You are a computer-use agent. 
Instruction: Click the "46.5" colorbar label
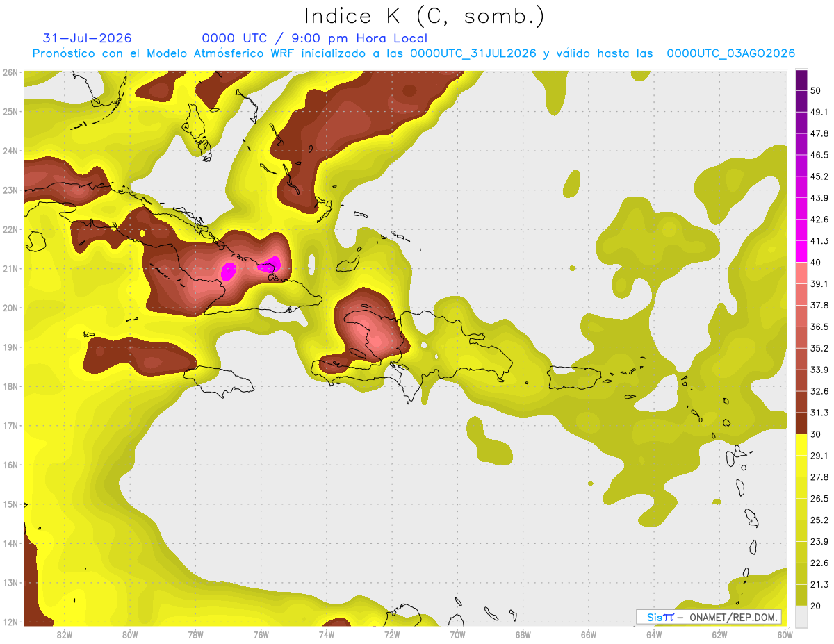(819, 155)
